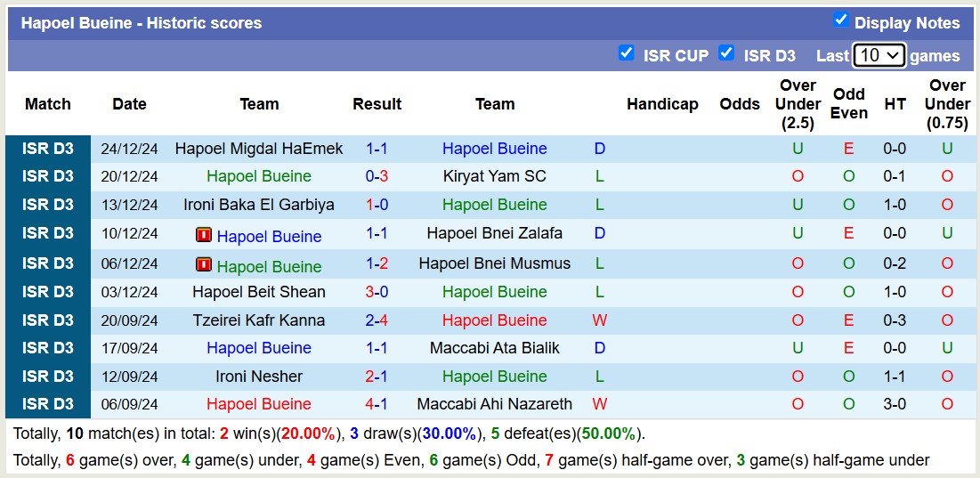Click the 0-3 result against Kiryat Yam
Viewport: 980px width, 478px height.
tap(377, 176)
